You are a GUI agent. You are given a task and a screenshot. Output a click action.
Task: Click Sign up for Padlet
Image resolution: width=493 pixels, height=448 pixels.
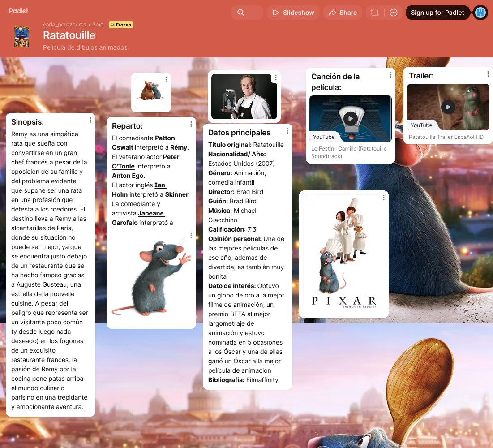coord(437,13)
